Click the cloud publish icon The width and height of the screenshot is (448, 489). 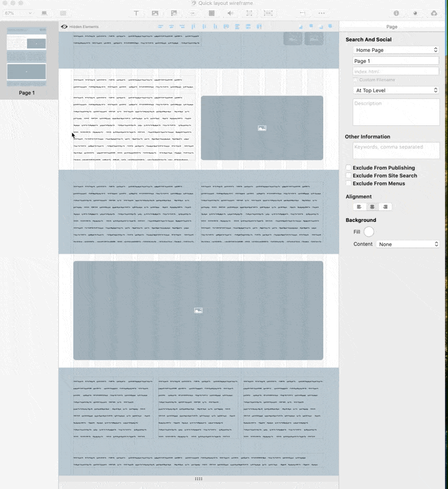(x=434, y=13)
